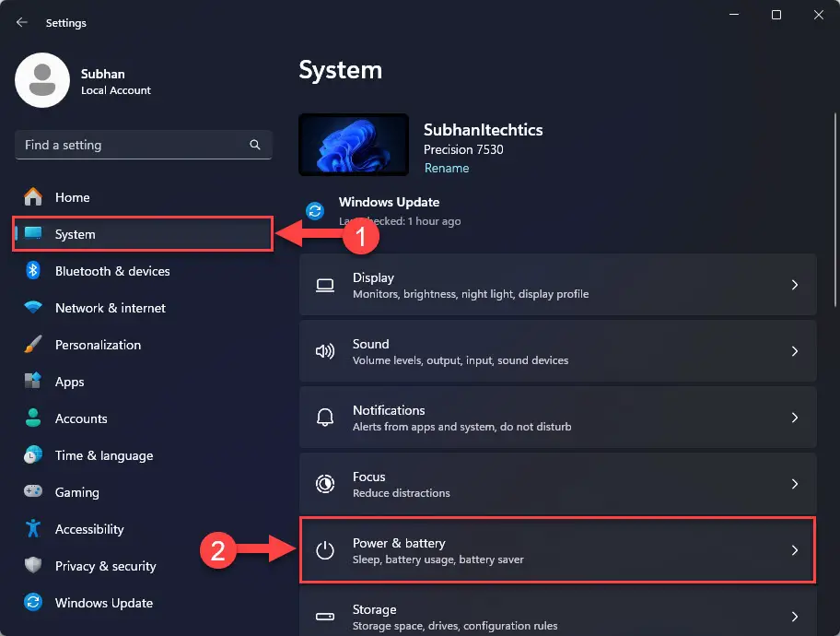The width and height of the screenshot is (840, 636).
Task: Click the Power & battery icon
Action: [x=324, y=550]
